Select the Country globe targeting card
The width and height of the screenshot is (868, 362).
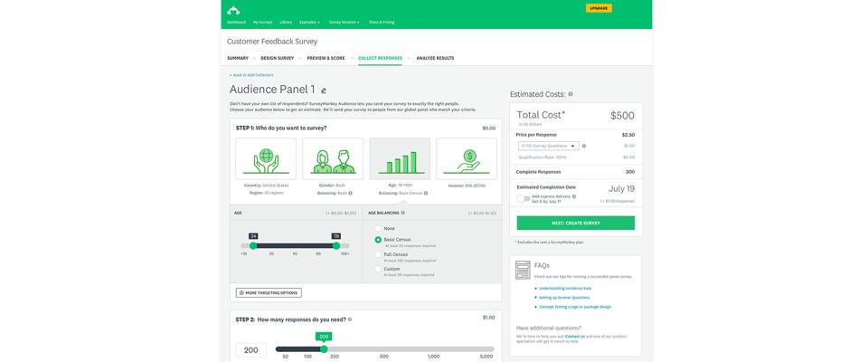pos(266,158)
